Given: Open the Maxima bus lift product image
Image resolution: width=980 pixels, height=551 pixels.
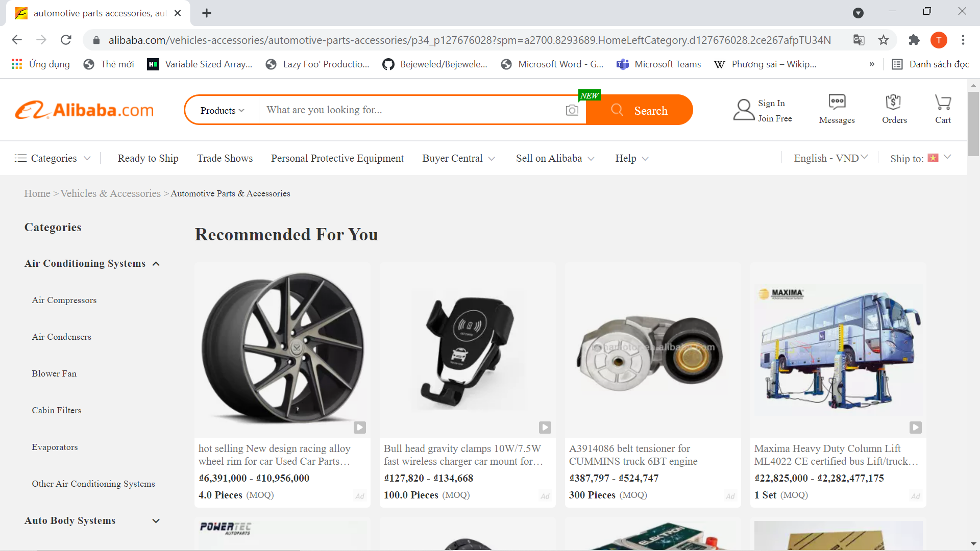Looking at the screenshot, I should click(x=838, y=350).
